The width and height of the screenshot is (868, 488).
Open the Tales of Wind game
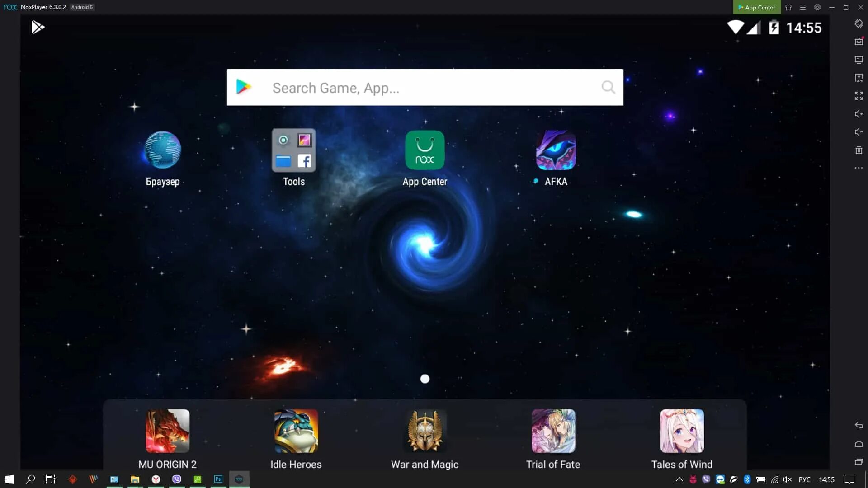click(x=682, y=431)
